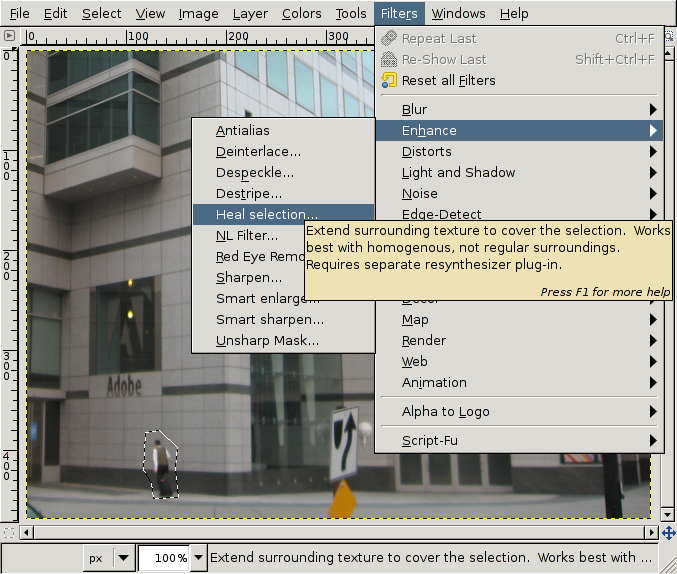Screen dimensions: 677x574
Task: Choose Heal selection from Enhance submenu
Action: 267,214
